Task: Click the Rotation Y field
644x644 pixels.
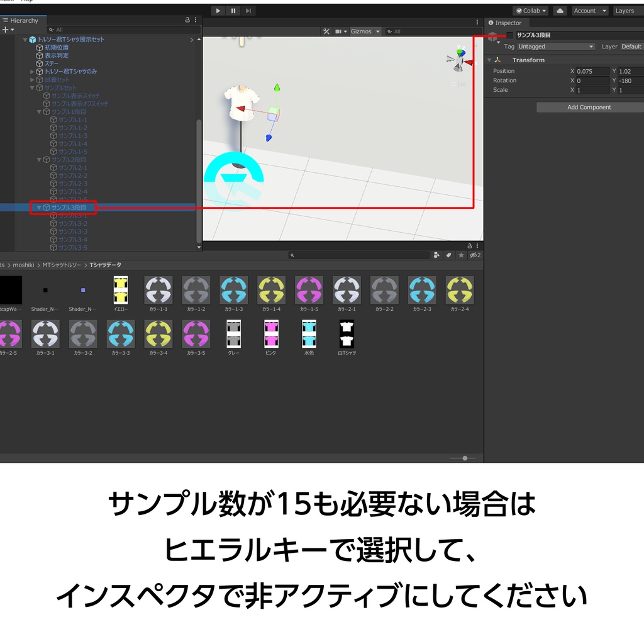Action: pyautogui.click(x=631, y=80)
